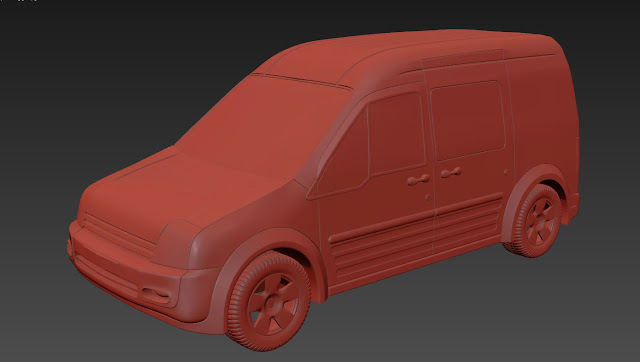Click the front door handle on the van
640x362 pixels.
click(418, 180)
